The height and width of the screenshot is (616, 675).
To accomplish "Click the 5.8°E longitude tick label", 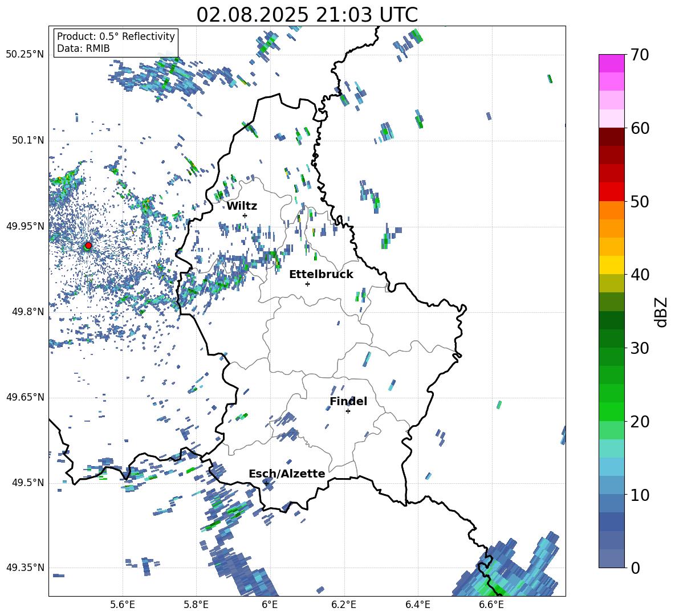I will click(x=196, y=605).
